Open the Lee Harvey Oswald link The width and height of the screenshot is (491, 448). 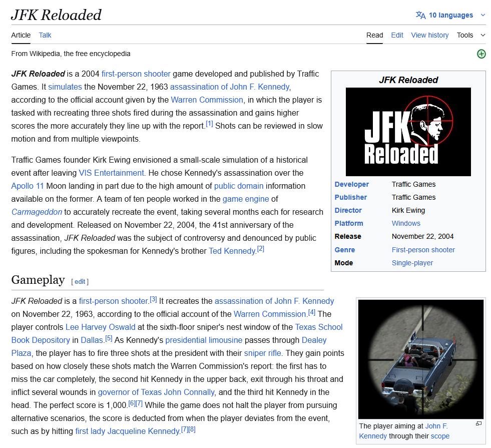100,327
